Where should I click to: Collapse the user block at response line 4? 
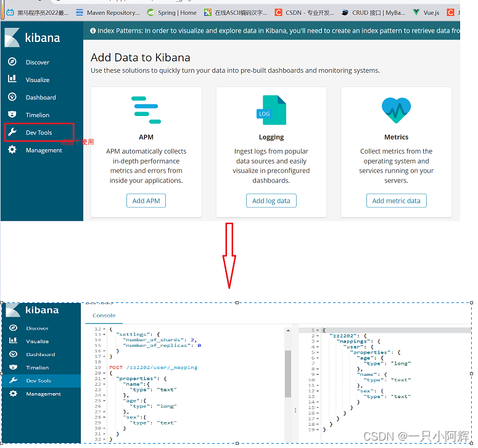318,347
